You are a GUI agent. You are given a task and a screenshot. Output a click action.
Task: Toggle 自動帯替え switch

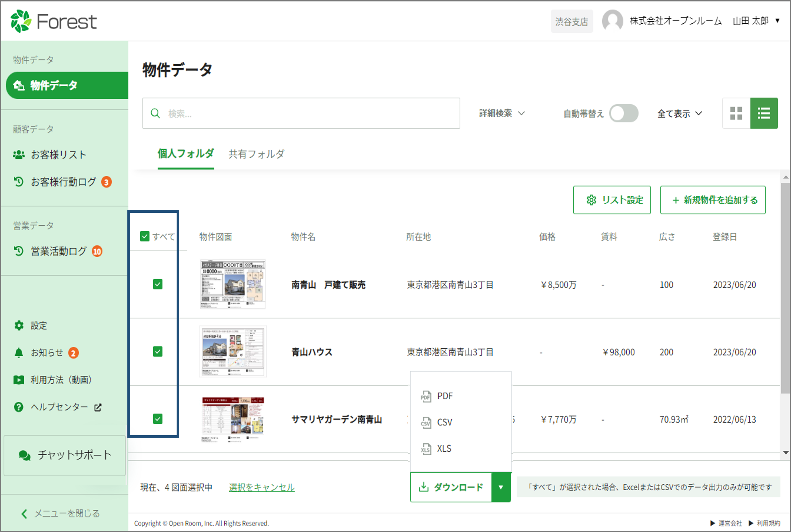623,113
